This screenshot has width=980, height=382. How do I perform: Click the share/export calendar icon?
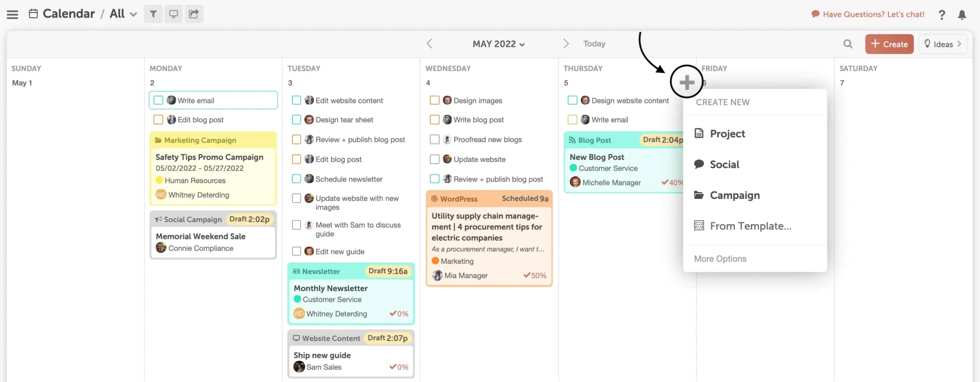[194, 14]
